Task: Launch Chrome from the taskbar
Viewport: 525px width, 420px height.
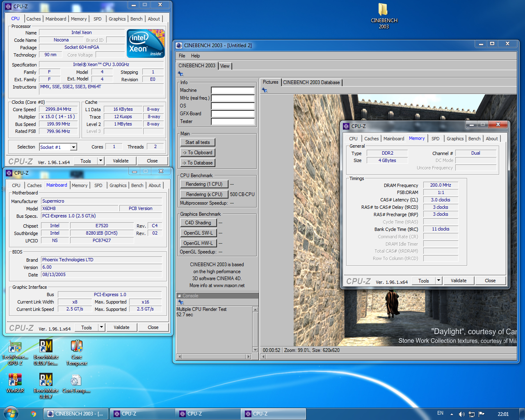Action: (33, 414)
